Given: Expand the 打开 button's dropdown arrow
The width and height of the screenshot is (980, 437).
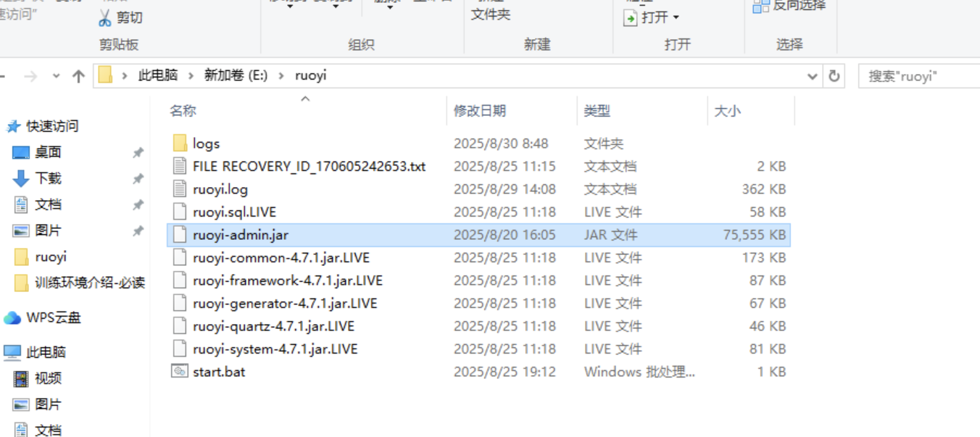Looking at the screenshot, I should 676,17.
